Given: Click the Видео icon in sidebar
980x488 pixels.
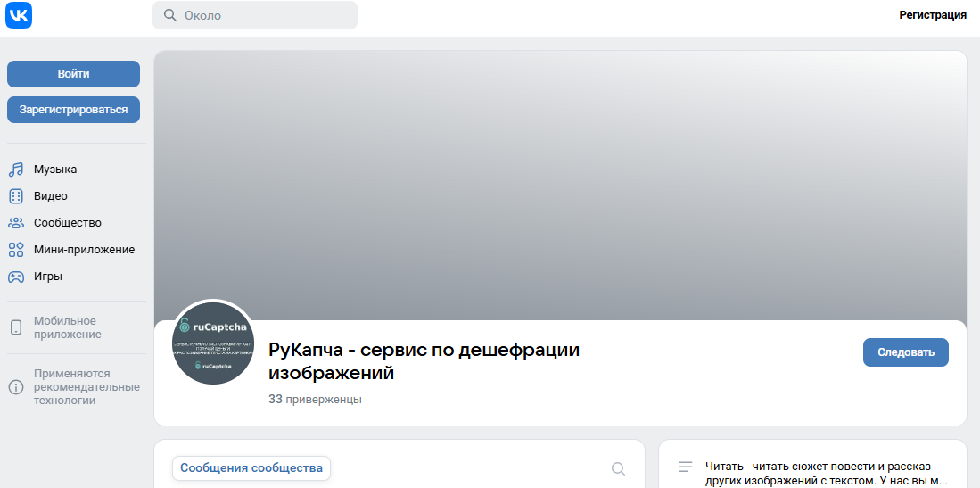Looking at the screenshot, I should 16,196.
